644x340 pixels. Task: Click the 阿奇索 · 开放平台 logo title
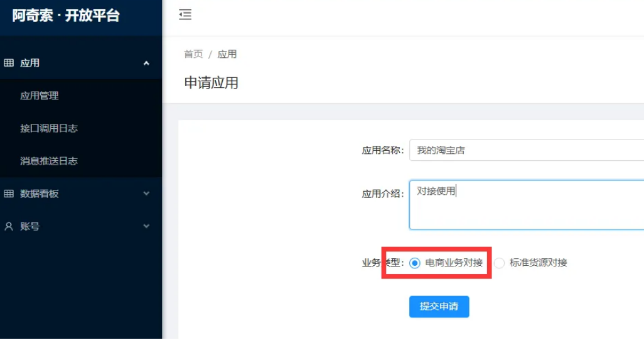[66, 16]
